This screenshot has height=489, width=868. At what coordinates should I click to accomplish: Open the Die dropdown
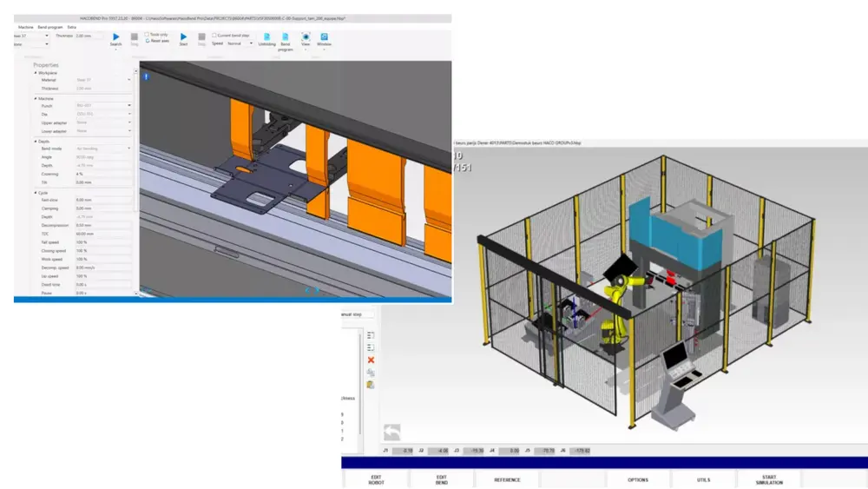pos(103,114)
